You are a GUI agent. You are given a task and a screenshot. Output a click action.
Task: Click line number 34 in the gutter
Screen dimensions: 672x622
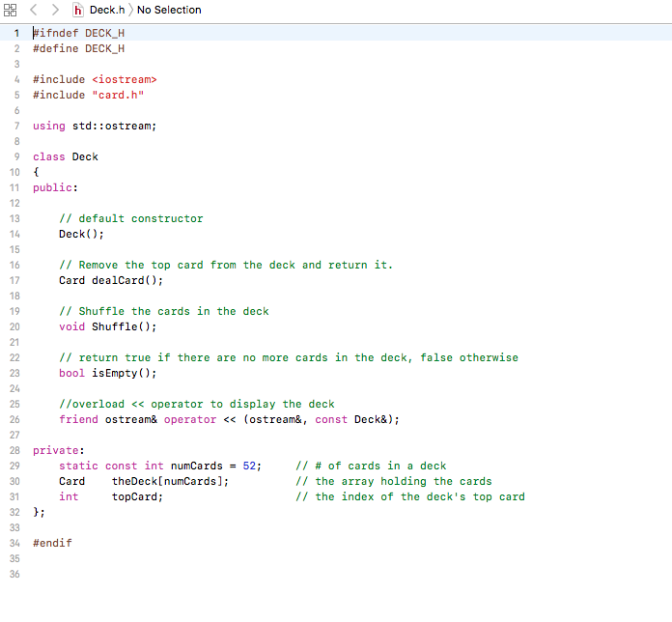14,543
